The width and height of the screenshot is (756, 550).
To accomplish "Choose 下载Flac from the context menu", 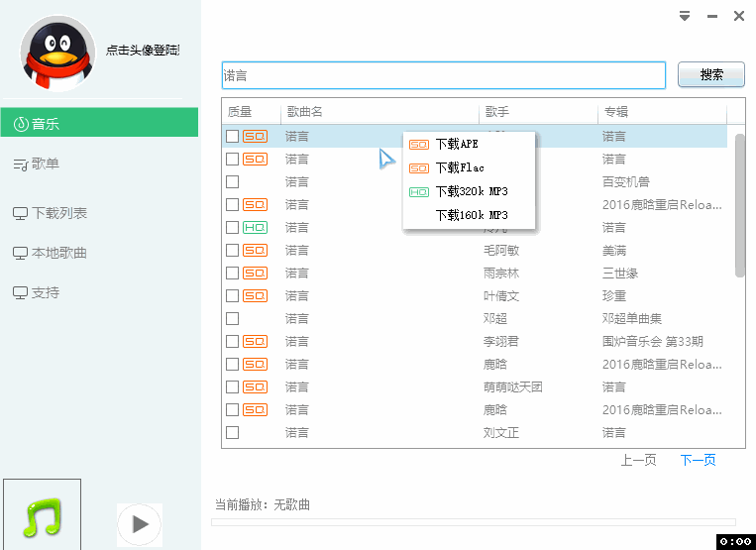I will (460, 167).
